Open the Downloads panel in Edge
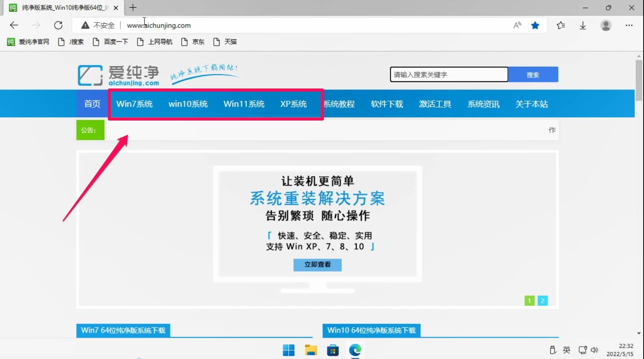 (x=583, y=25)
